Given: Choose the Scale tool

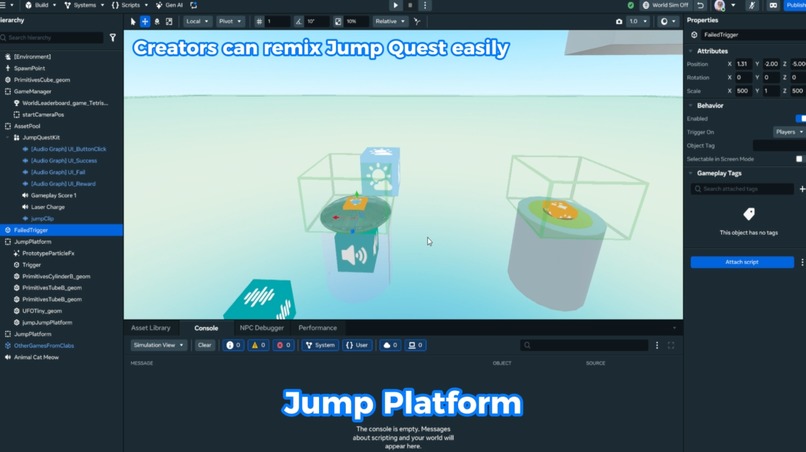Looking at the screenshot, I should (x=169, y=22).
